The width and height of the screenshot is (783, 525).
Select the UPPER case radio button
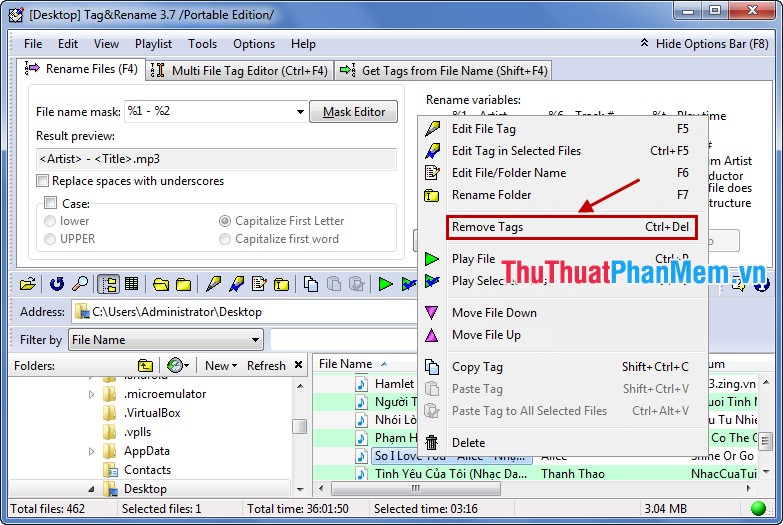(x=49, y=239)
